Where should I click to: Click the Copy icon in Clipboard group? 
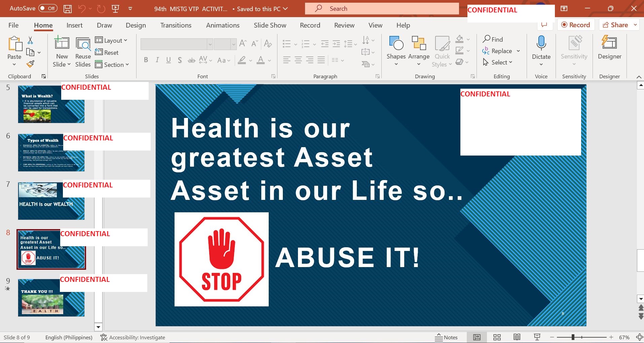(30, 52)
